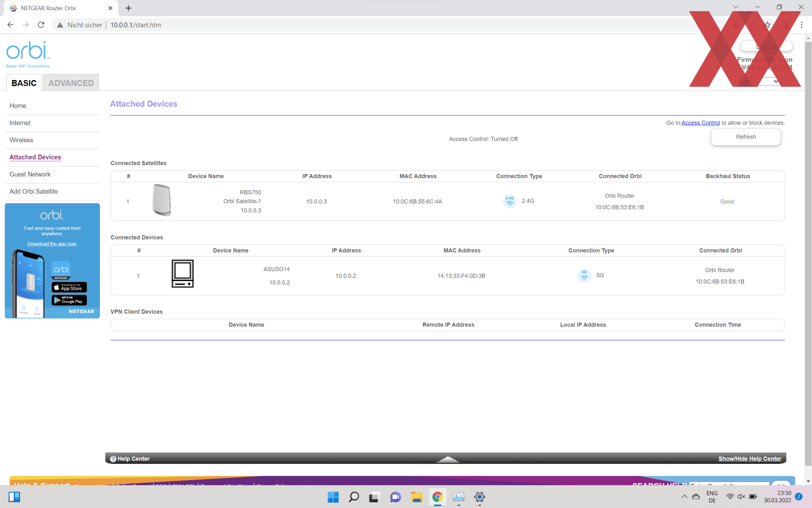
Task: Open Settings gear on taskbar
Action: pos(479,497)
